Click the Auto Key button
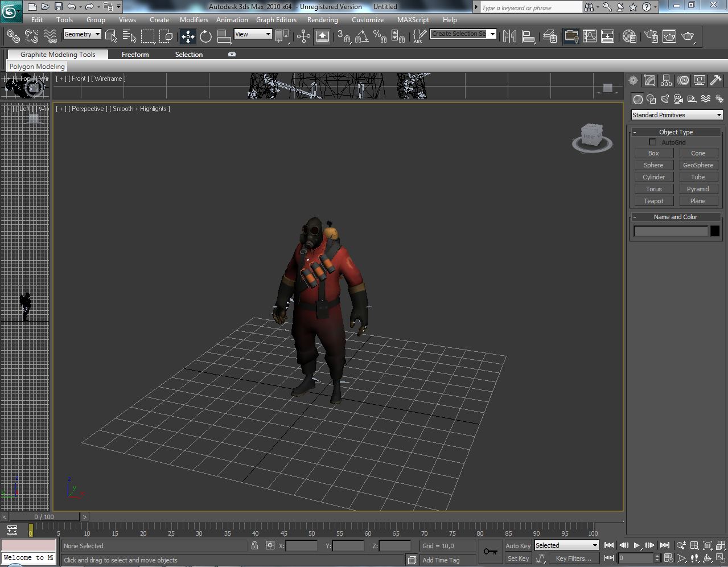The height and width of the screenshot is (567, 728). [518, 546]
